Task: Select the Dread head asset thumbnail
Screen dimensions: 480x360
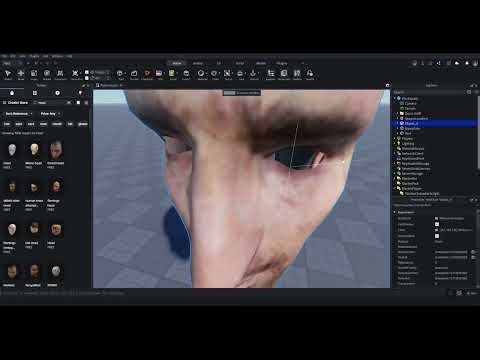Action: [56, 151]
